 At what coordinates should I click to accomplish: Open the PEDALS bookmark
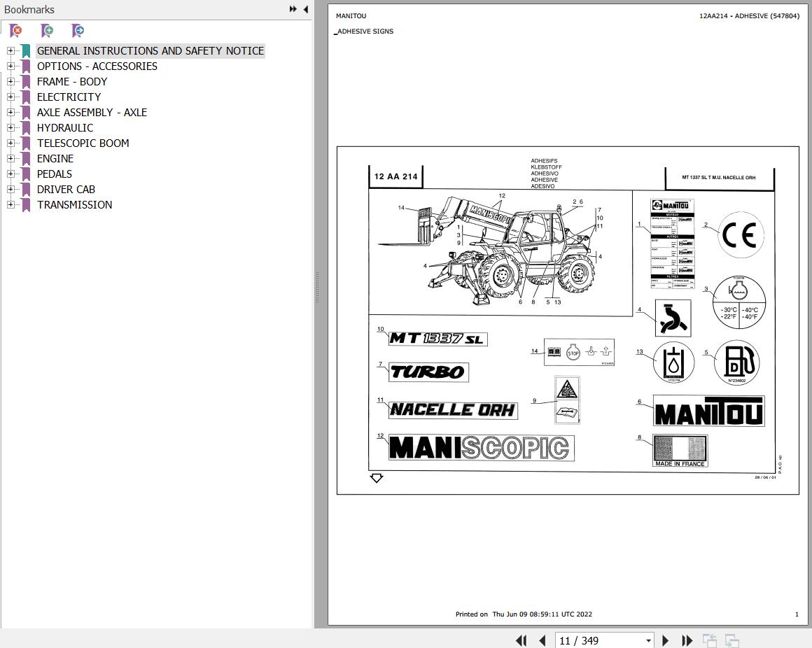[55, 174]
